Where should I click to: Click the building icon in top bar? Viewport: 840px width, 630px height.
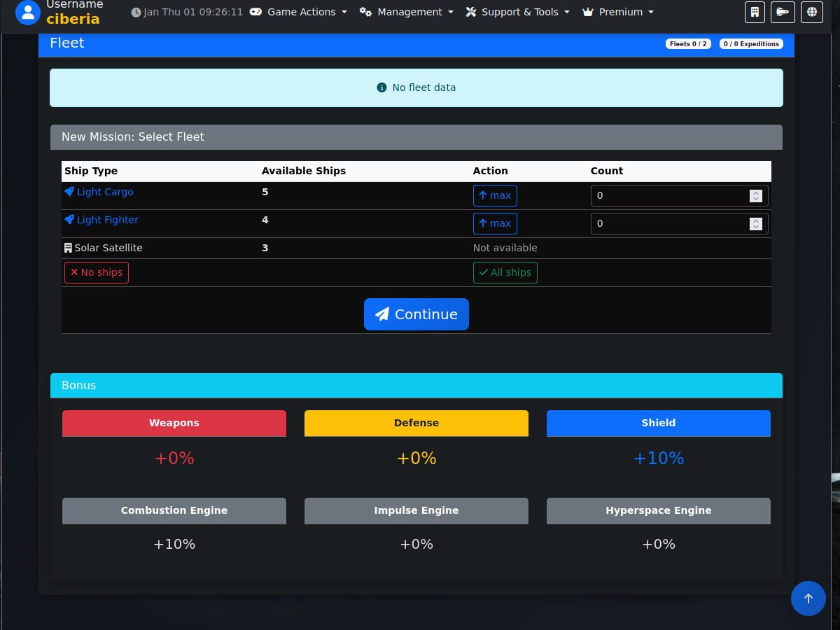[x=755, y=12]
